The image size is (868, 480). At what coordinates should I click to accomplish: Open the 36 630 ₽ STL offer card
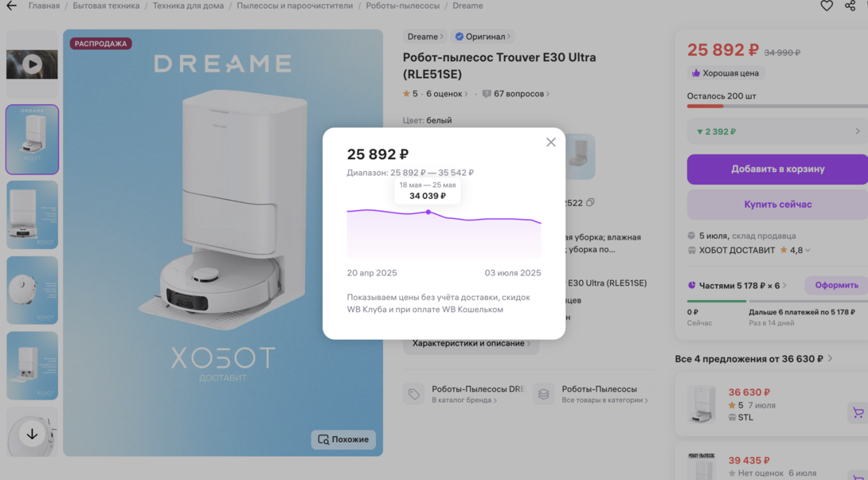point(771,404)
